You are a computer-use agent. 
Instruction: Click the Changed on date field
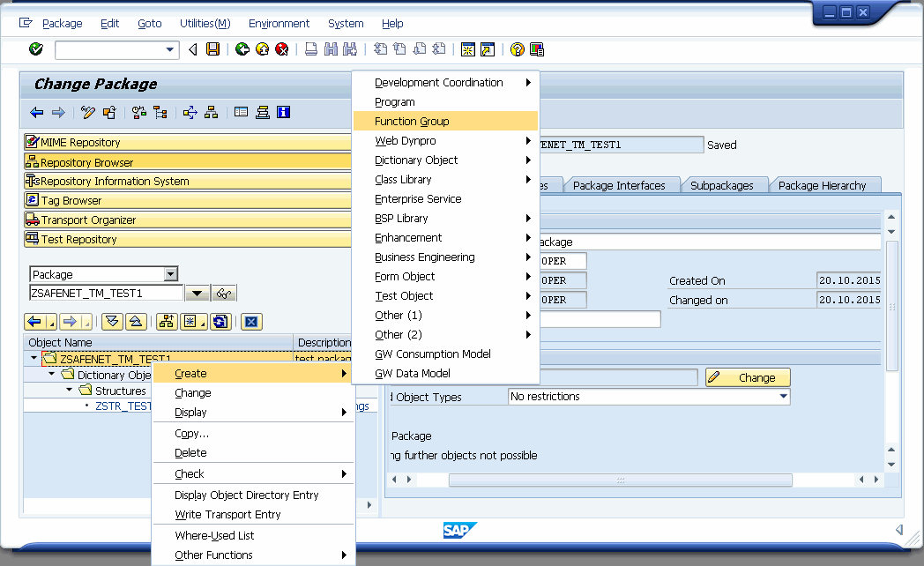[849, 300]
